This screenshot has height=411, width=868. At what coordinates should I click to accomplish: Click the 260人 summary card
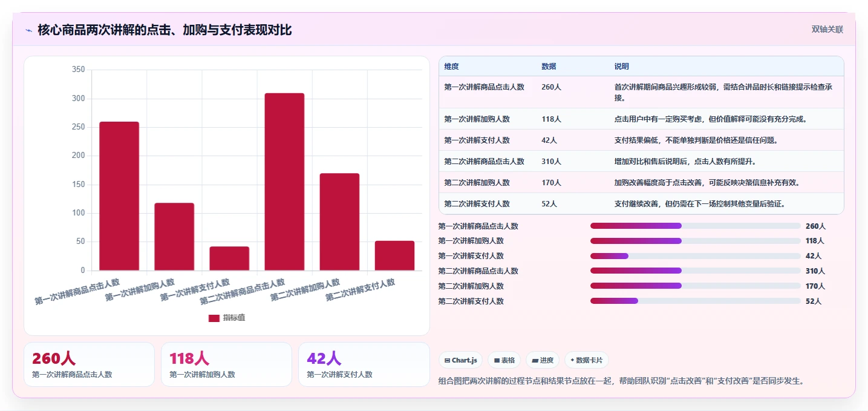pyautogui.click(x=89, y=364)
